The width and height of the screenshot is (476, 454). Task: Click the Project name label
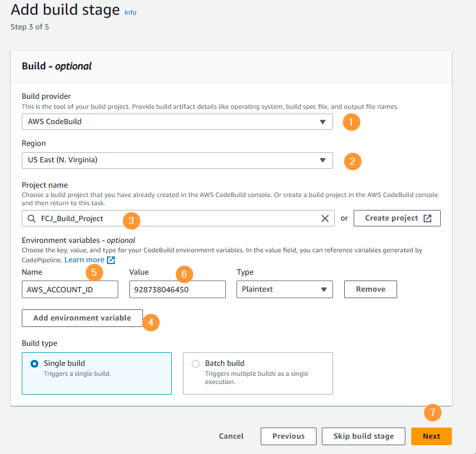[x=45, y=185]
